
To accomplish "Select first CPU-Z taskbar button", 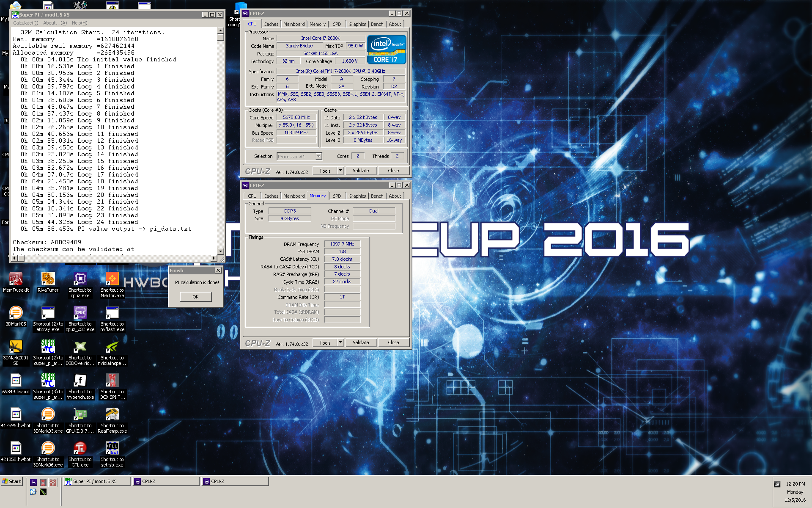I will (166, 481).
